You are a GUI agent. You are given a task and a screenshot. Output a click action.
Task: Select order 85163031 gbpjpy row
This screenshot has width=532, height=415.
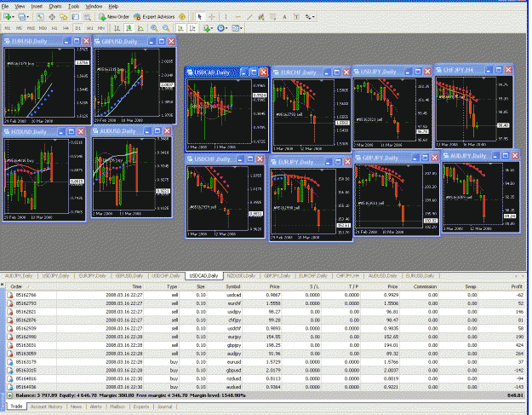coord(266,345)
